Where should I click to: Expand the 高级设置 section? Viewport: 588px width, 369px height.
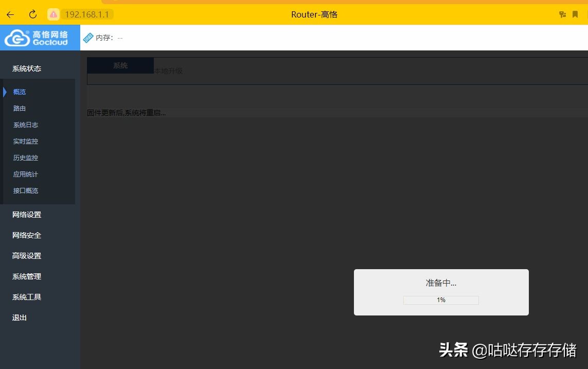point(26,256)
